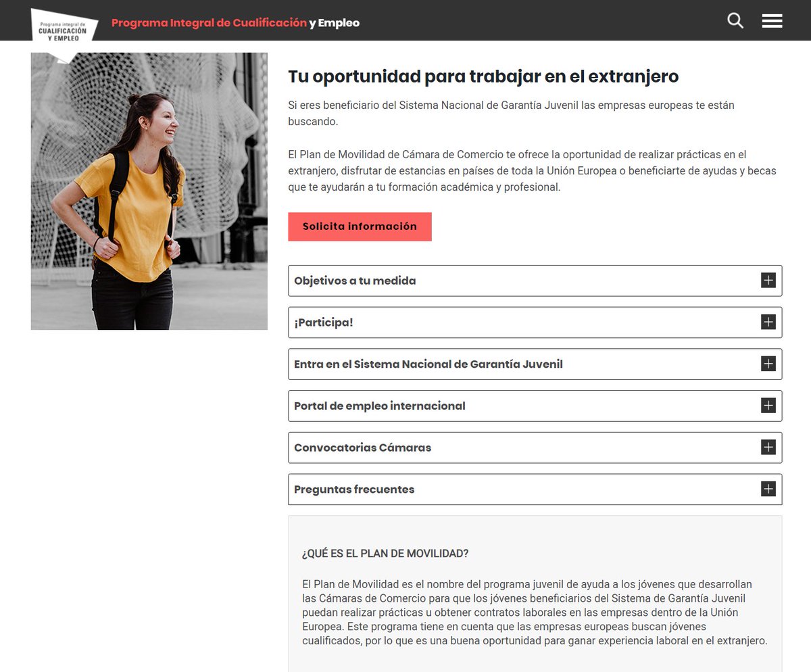Viewport: 811px width, 672px height.
Task: Click the ¡Participa! accordion label
Action: (324, 322)
